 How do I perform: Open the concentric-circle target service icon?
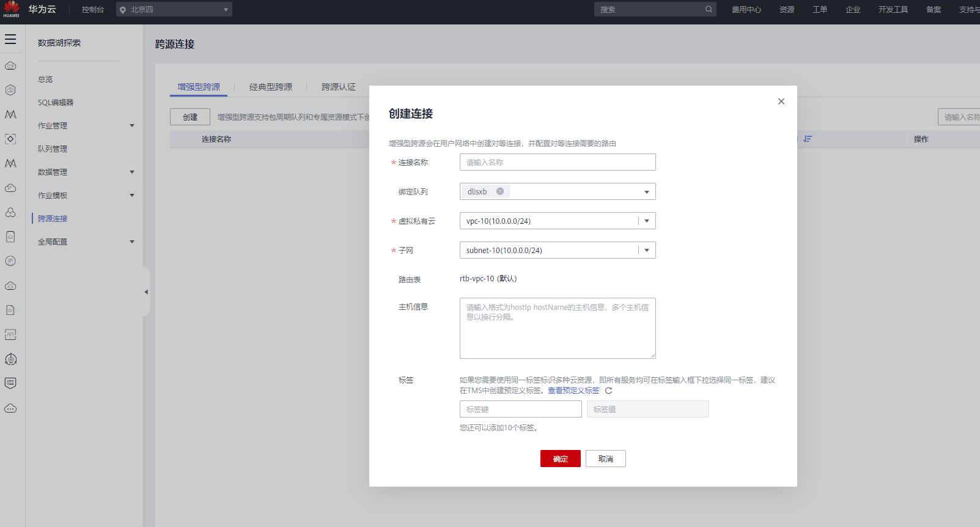[10, 359]
